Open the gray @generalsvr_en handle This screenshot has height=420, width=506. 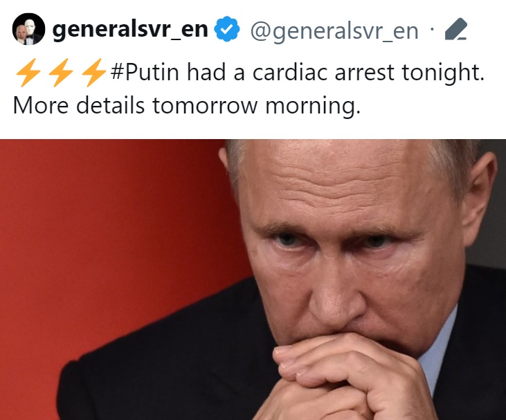pos(334,31)
